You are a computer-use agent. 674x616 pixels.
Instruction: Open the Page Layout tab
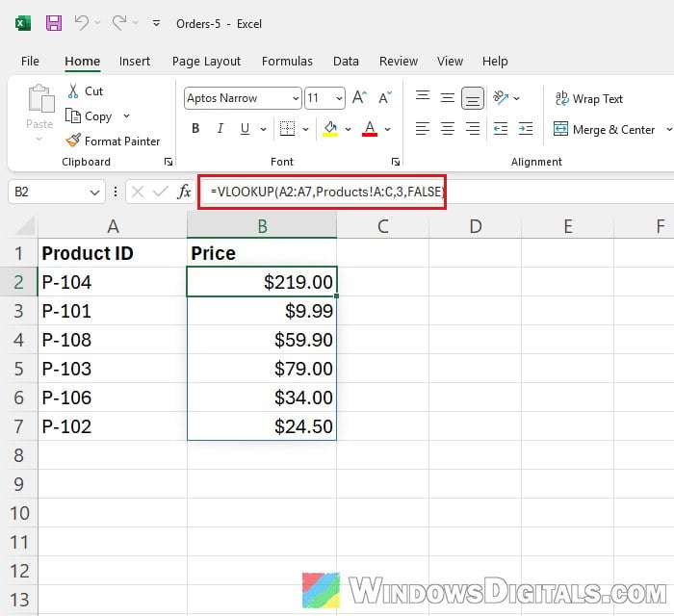[x=206, y=62]
